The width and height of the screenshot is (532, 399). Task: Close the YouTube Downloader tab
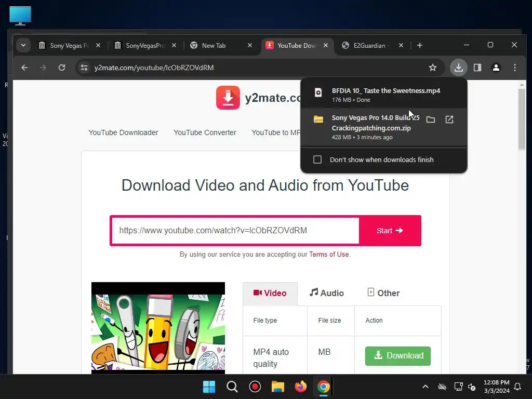pyautogui.click(x=326, y=46)
